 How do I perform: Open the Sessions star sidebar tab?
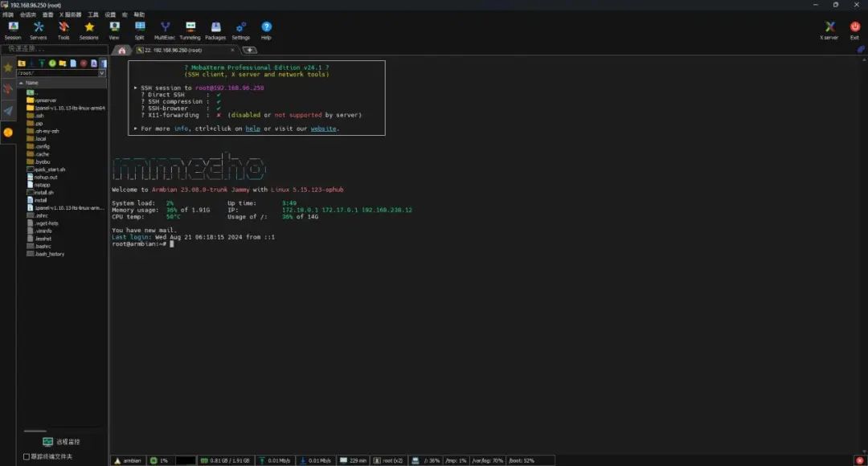click(8, 67)
